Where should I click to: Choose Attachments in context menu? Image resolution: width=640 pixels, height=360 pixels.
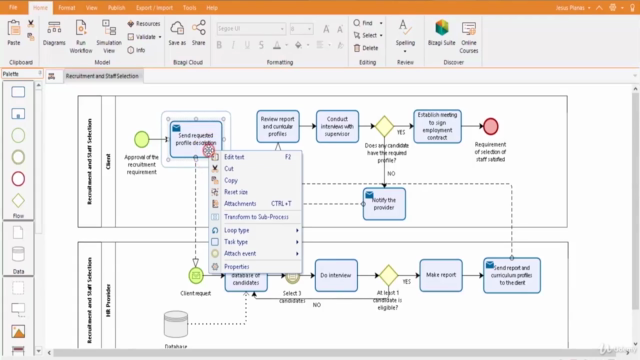256,203
